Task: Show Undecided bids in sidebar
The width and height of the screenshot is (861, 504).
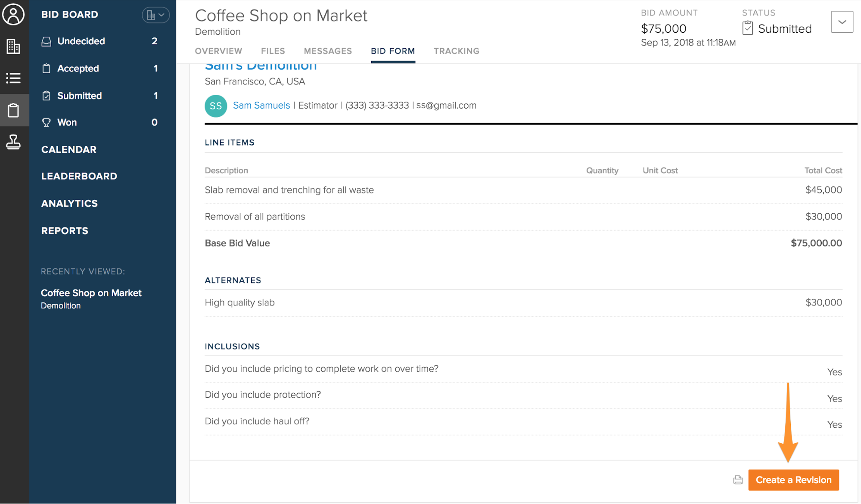Action: 81,41
